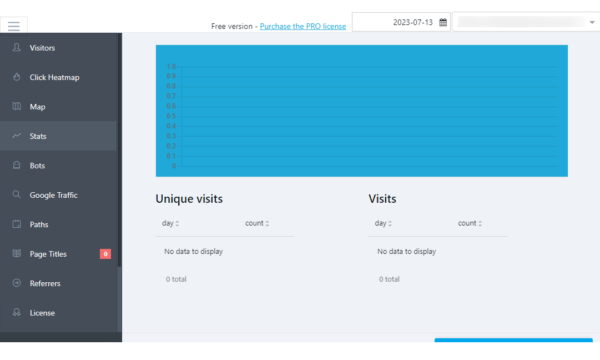Open the Visitors menu item
Viewport: 600px width, 360px height.
coord(58,48)
